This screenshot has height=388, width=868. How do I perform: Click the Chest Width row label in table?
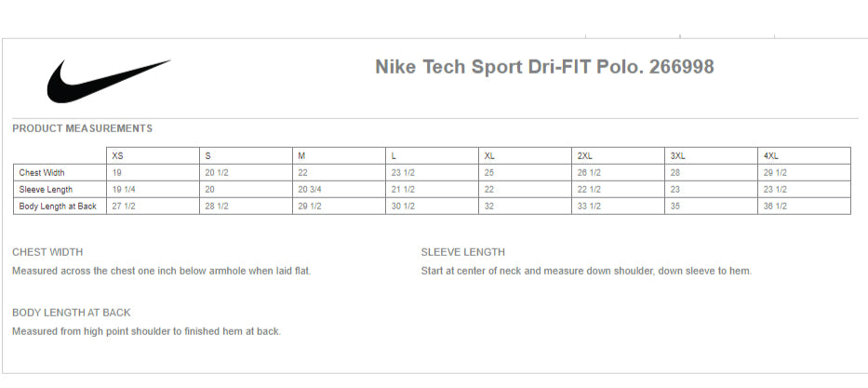pos(42,172)
